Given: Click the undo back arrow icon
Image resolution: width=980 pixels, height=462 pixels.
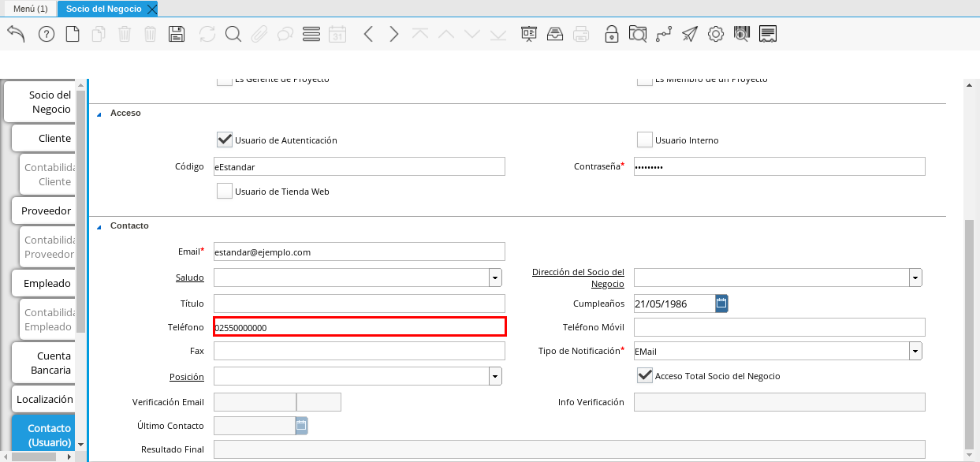Looking at the screenshot, I should (16, 34).
